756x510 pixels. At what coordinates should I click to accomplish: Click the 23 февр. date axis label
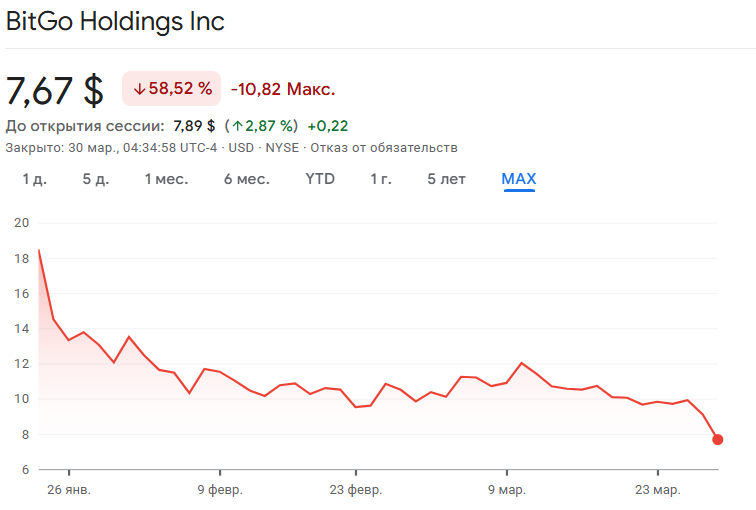point(356,490)
